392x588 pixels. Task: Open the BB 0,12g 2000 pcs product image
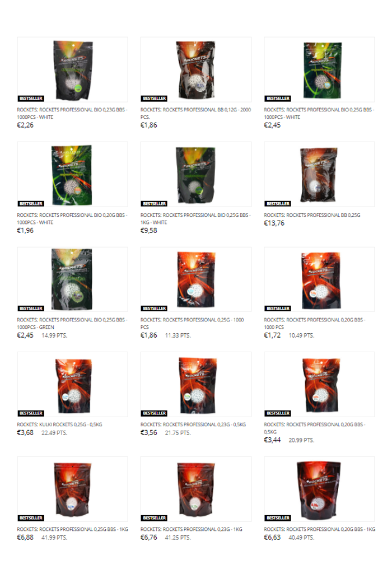click(x=196, y=69)
